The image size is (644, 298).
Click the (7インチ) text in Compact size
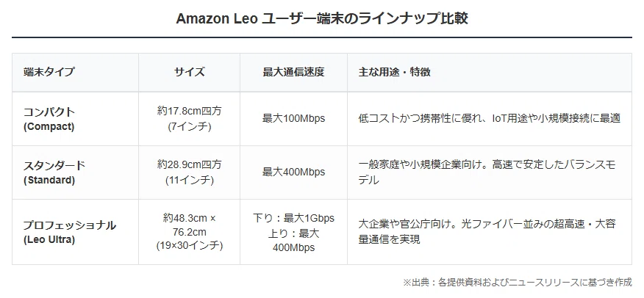tap(190, 127)
